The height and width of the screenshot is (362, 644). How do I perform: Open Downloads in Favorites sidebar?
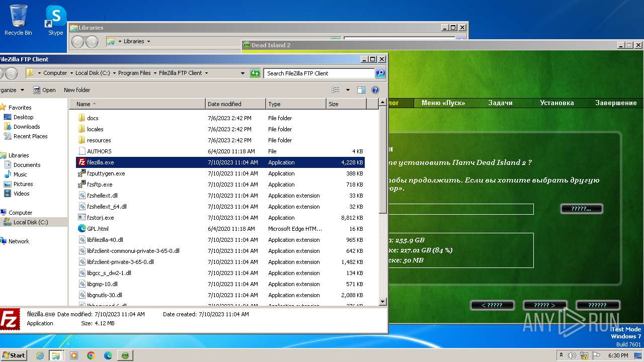click(27, 127)
